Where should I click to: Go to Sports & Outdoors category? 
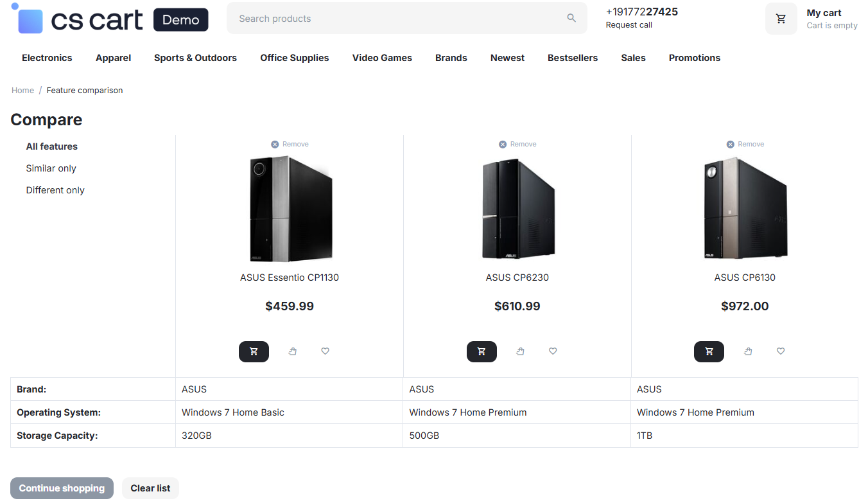(x=195, y=58)
